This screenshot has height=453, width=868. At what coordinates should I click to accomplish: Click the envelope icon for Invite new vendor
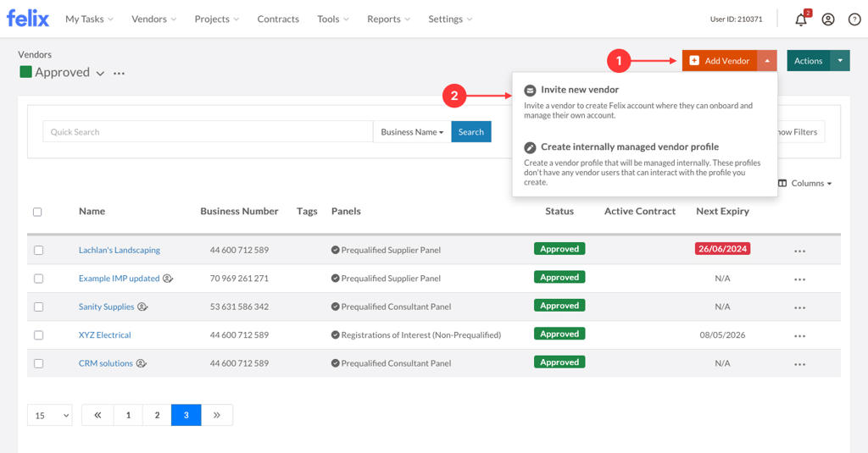[x=530, y=90]
